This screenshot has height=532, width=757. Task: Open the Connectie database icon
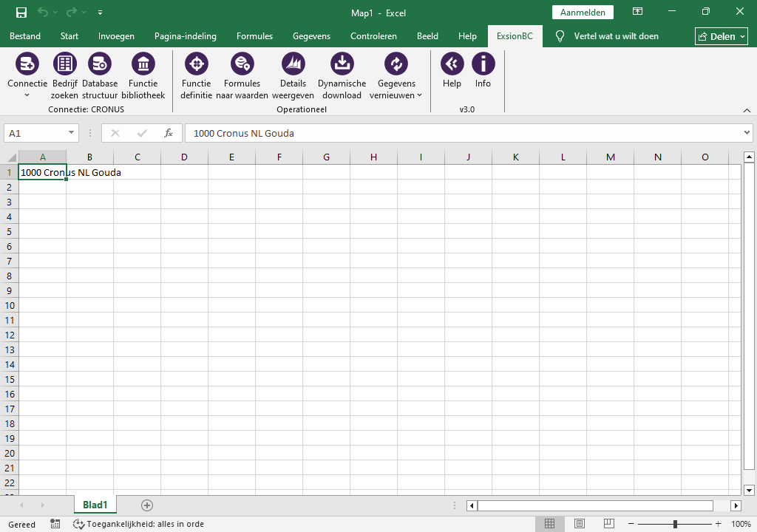pyautogui.click(x=27, y=64)
